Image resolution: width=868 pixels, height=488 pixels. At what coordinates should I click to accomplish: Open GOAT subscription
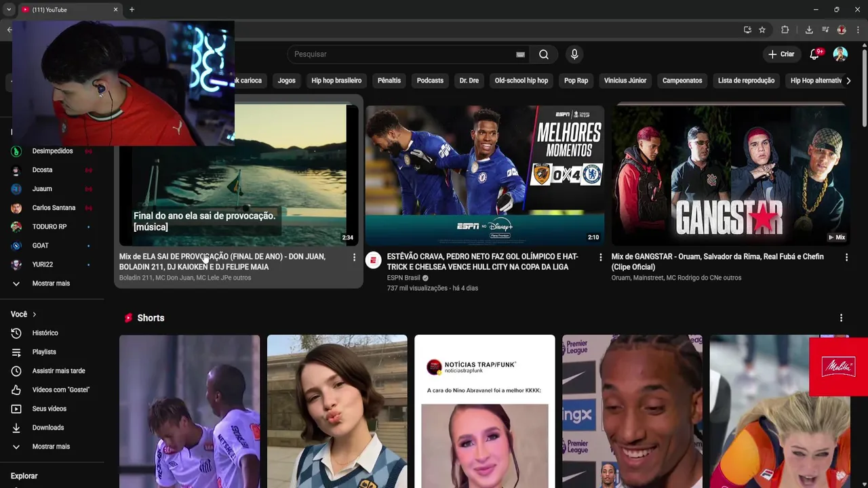point(52,246)
